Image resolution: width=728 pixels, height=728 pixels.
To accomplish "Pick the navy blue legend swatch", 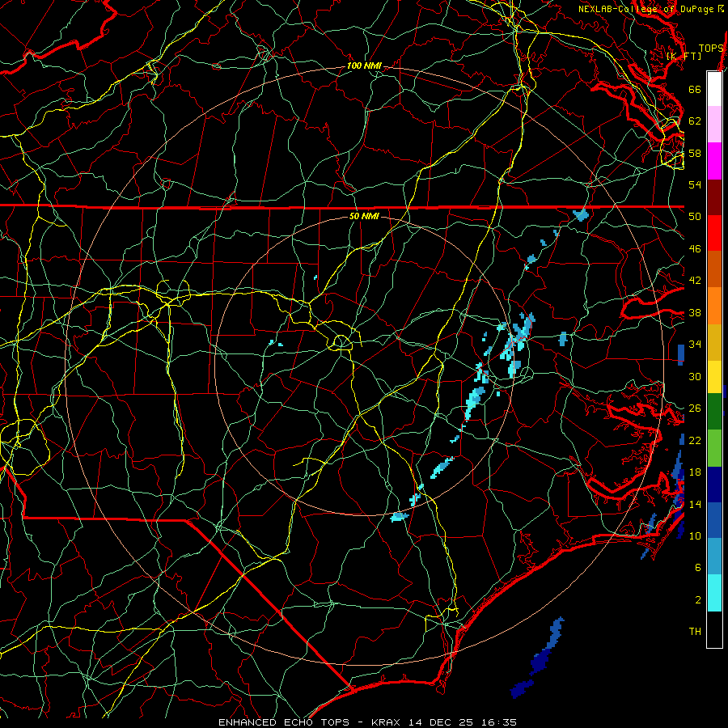I will coord(714,485).
